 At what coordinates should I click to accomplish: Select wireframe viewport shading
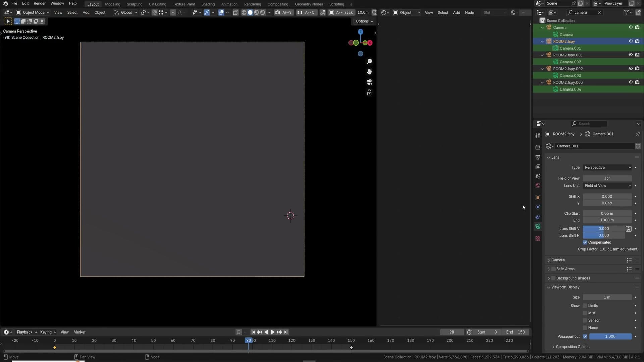coord(244,12)
